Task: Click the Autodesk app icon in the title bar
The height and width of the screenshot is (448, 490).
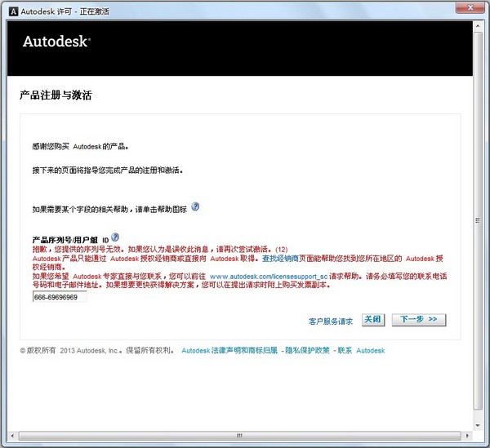Action: point(13,11)
